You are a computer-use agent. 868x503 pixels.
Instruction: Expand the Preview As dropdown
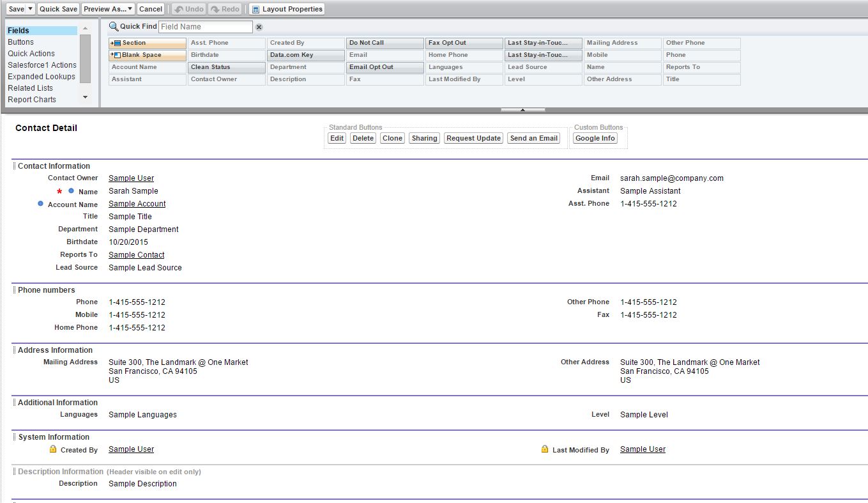pyautogui.click(x=130, y=9)
